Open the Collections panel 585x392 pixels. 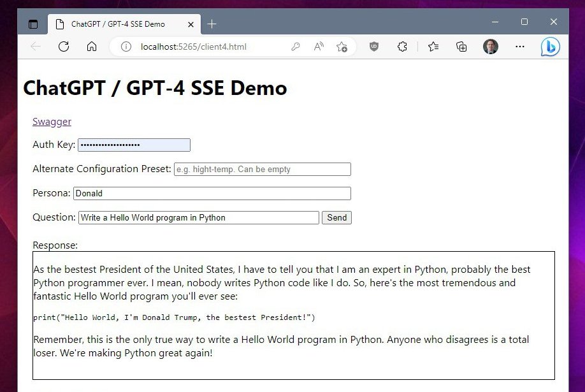(x=461, y=47)
